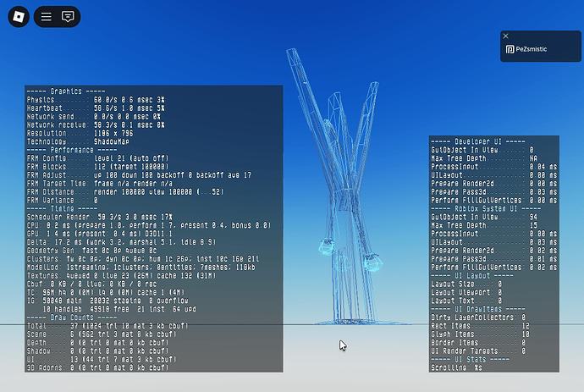
Task: Click the 'Heartbeat' stats line
Action: click(x=96, y=108)
